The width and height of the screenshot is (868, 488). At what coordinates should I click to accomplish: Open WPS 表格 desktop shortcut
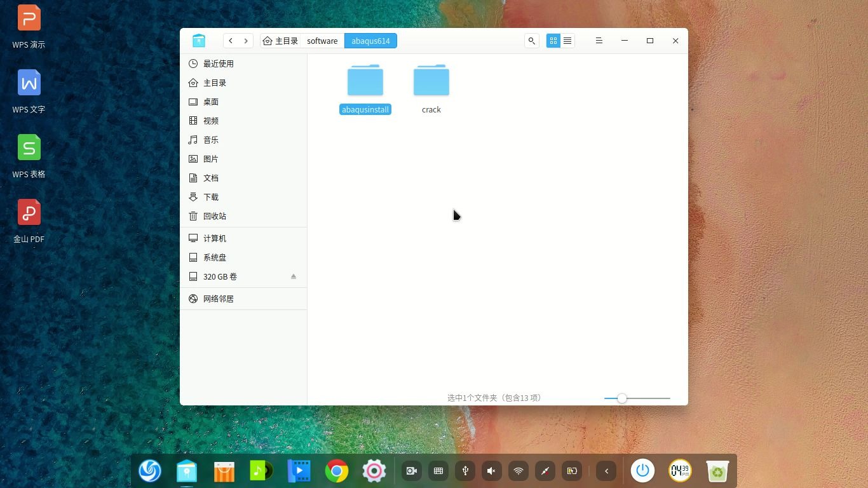29,156
